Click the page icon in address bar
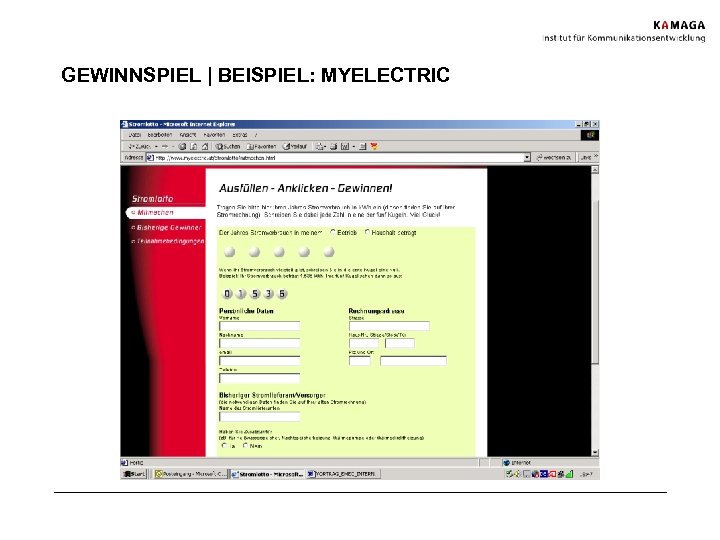 tap(150, 158)
